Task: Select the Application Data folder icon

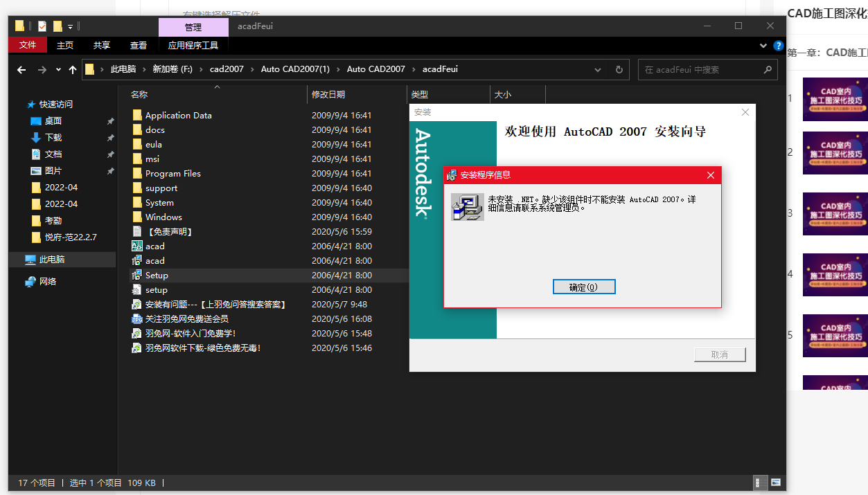Action: pyautogui.click(x=137, y=115)
